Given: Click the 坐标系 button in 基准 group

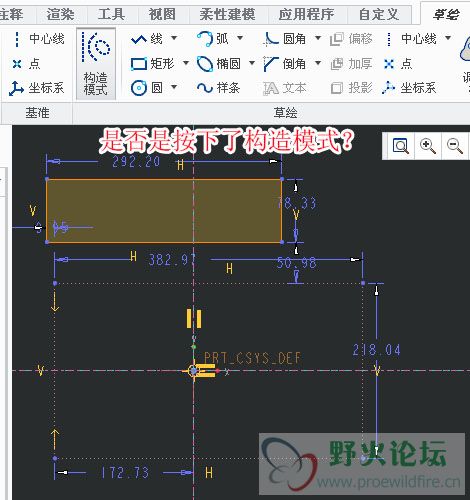Looking at the screenshot, I should pos(36,88).
